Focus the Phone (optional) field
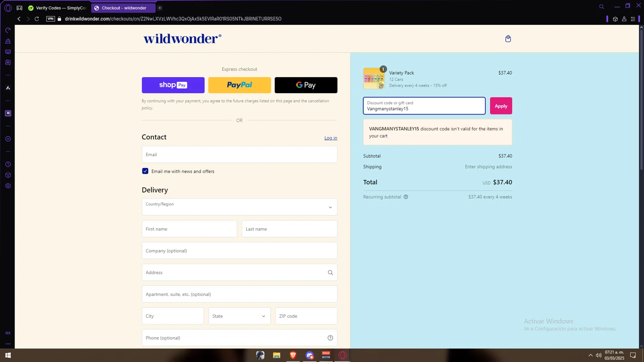This screenshot has width=644, height=362. coord(240,338)
